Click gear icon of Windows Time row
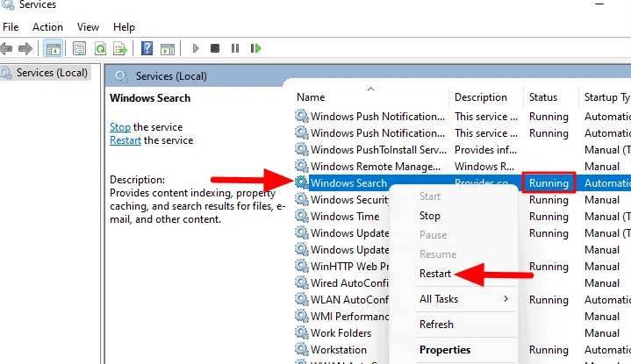The image size is (631, 364). point(301,216)
